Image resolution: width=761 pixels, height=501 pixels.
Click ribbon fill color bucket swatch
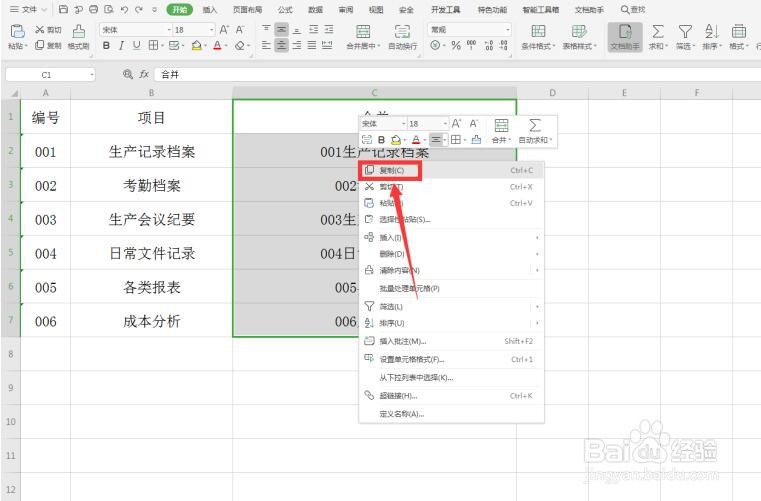196,46
